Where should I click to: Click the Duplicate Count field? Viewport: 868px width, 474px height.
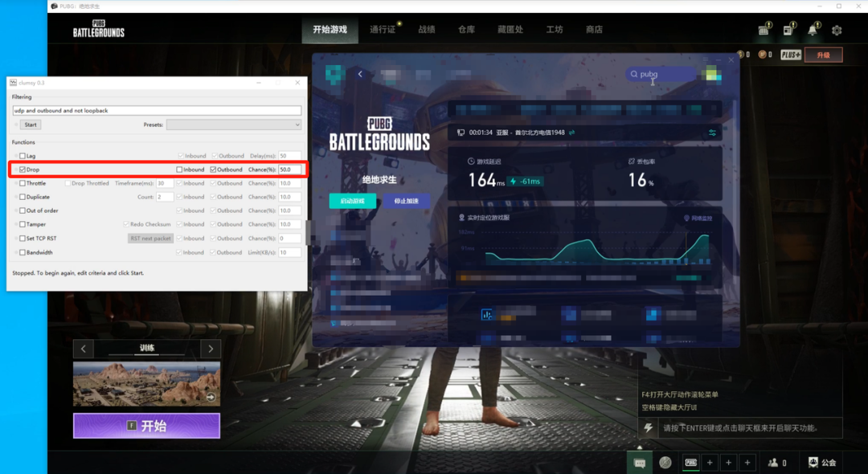165,197
